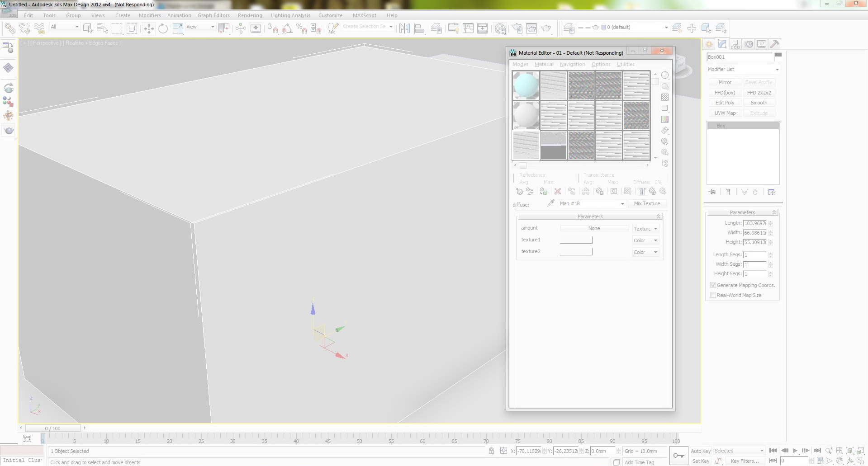Select the cyan sphere material slot

point(526,85)
